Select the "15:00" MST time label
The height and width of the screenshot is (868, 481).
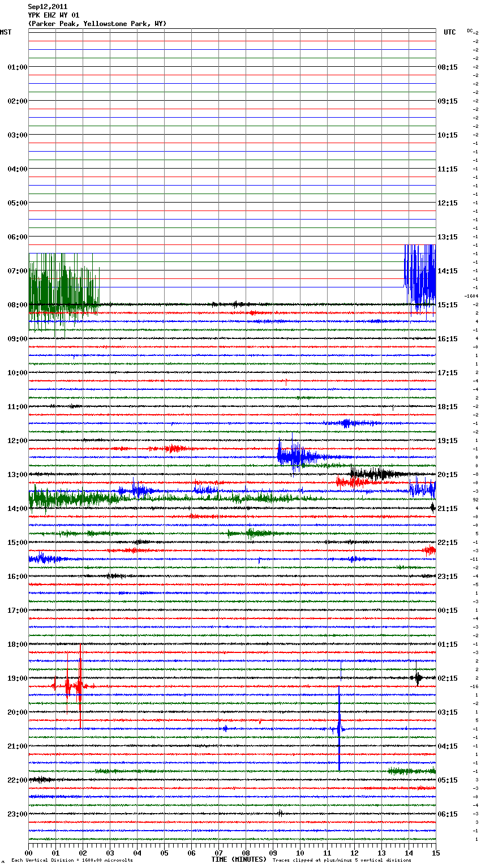tap(18, 543)
